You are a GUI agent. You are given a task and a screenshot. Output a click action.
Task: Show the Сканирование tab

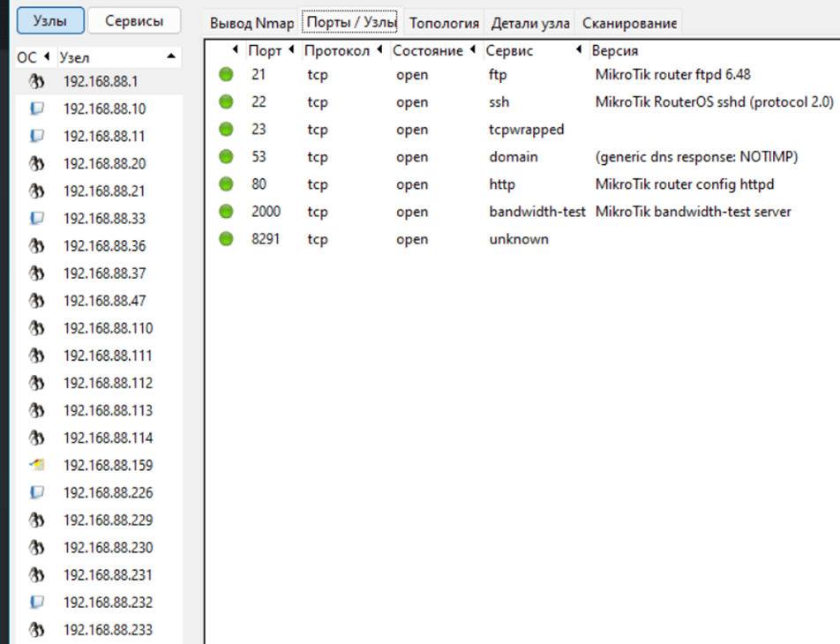click(629, 23)
